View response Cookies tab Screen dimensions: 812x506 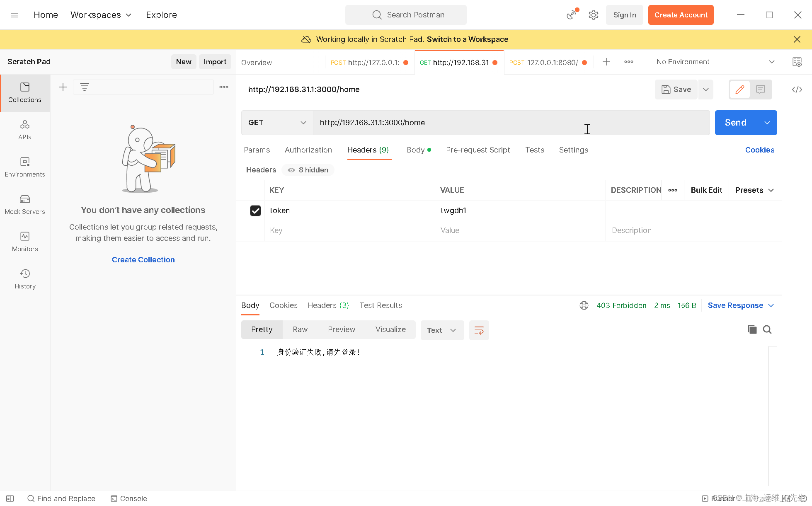pos(284,305)
